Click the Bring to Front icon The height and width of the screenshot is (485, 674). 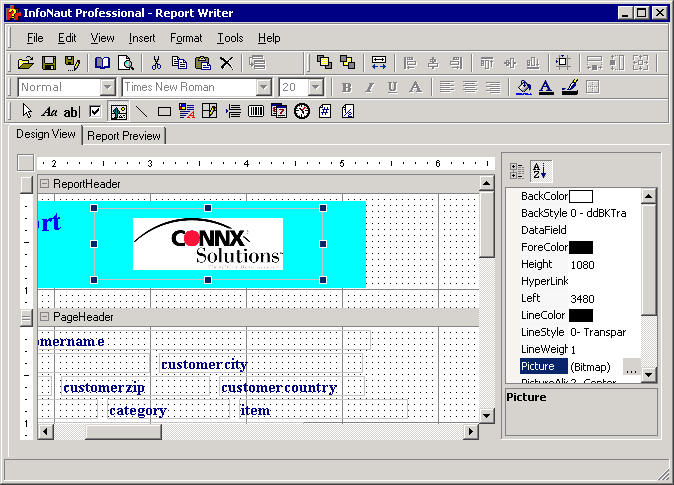point(324,62)
